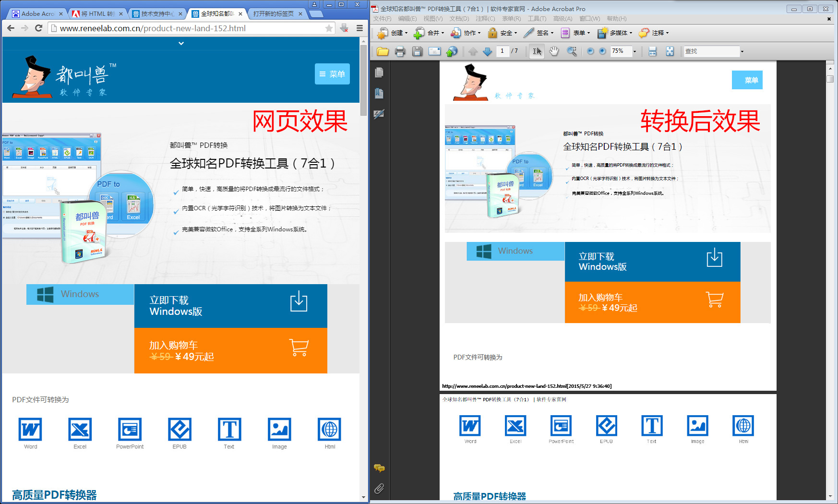Open the Bookmarks panel in Acrobat sidebar
This screenshot has height=504, width=838.
click(x=379, y=93)
